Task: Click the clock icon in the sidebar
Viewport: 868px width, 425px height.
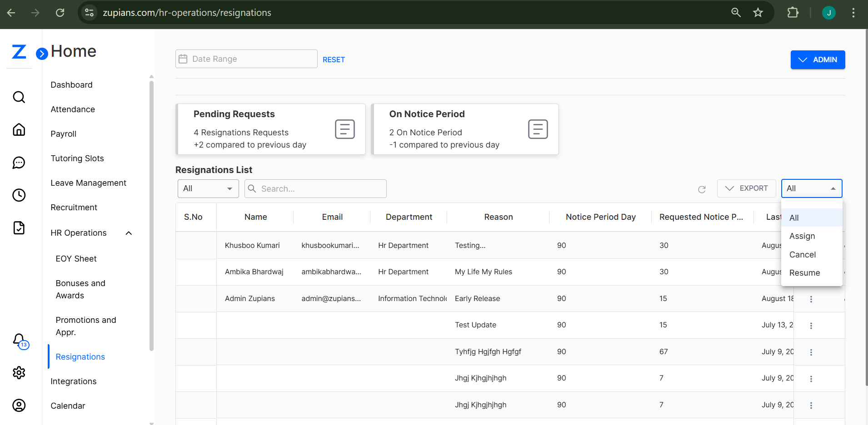Action: pos(19,195)
